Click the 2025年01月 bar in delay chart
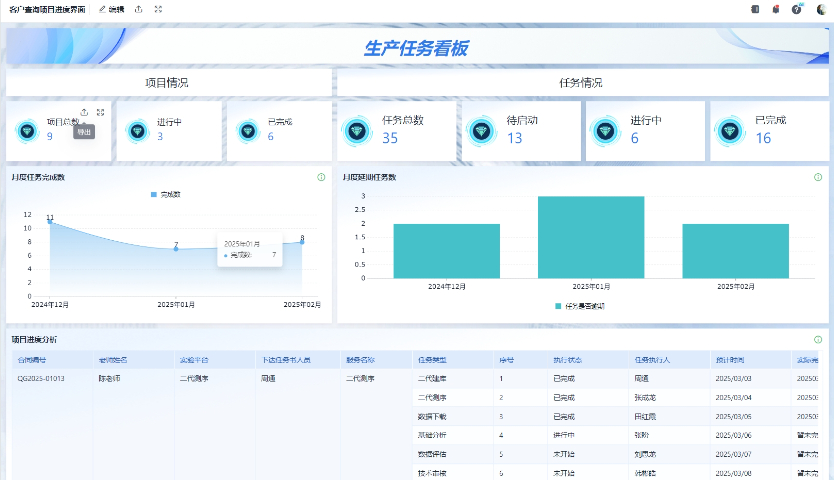Viewport: 834px width, 480px height. (591, 237)
